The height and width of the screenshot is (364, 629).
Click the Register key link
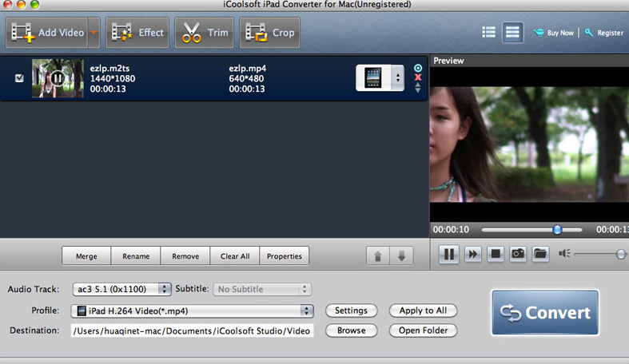604,33
